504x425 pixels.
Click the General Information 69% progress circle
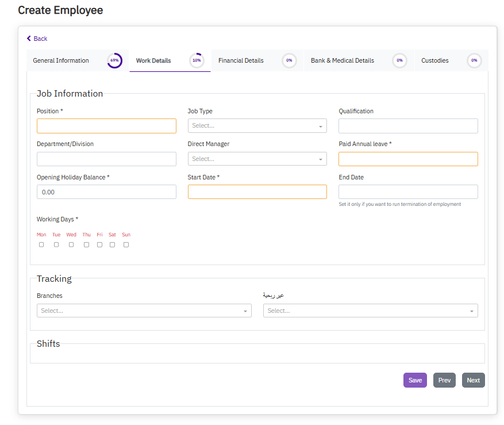click(114, 60)
